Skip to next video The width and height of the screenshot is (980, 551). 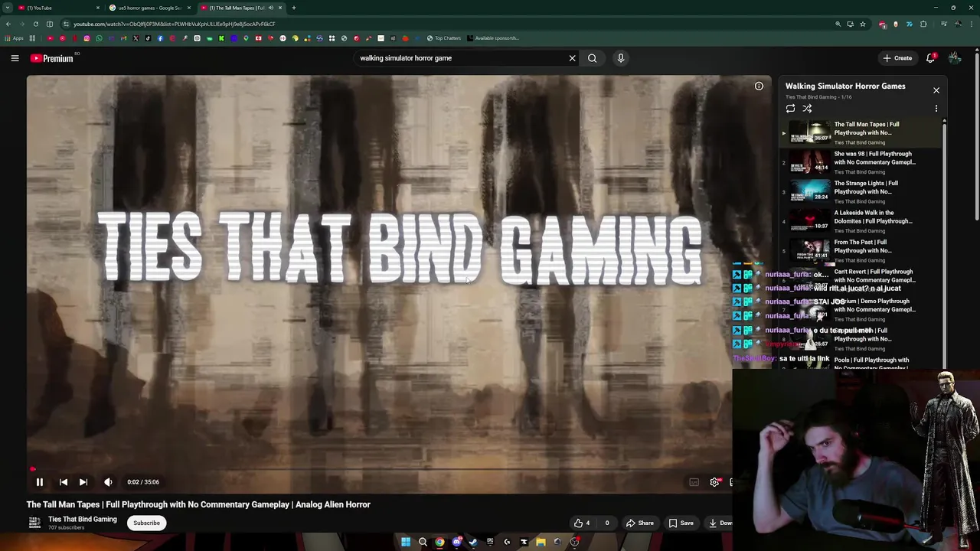[83, 482]
